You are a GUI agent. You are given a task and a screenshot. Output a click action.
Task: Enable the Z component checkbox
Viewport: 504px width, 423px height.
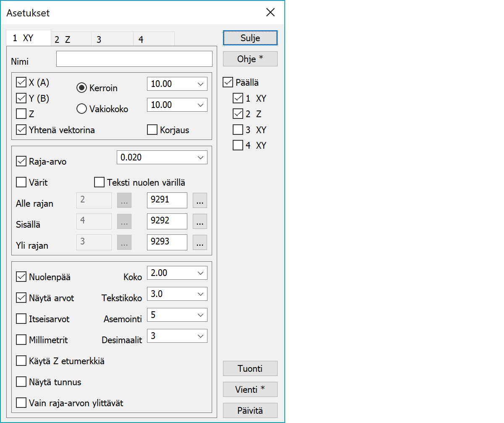21,114
